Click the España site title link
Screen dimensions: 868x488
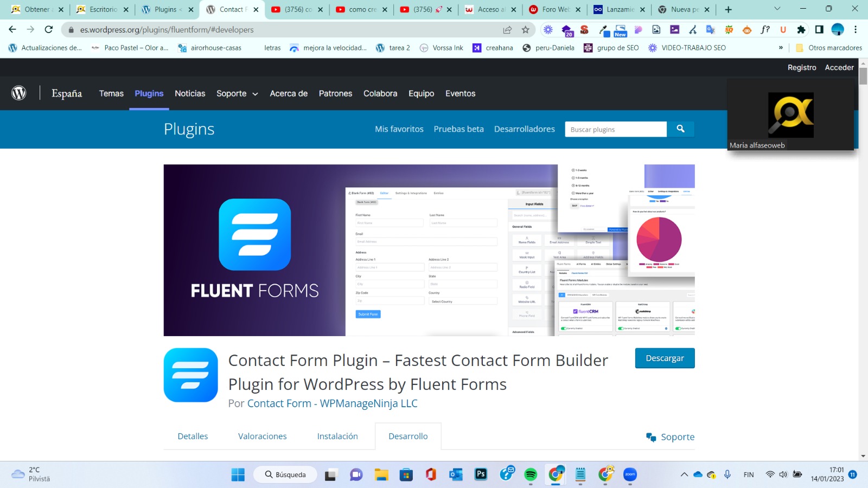[67, 93]
